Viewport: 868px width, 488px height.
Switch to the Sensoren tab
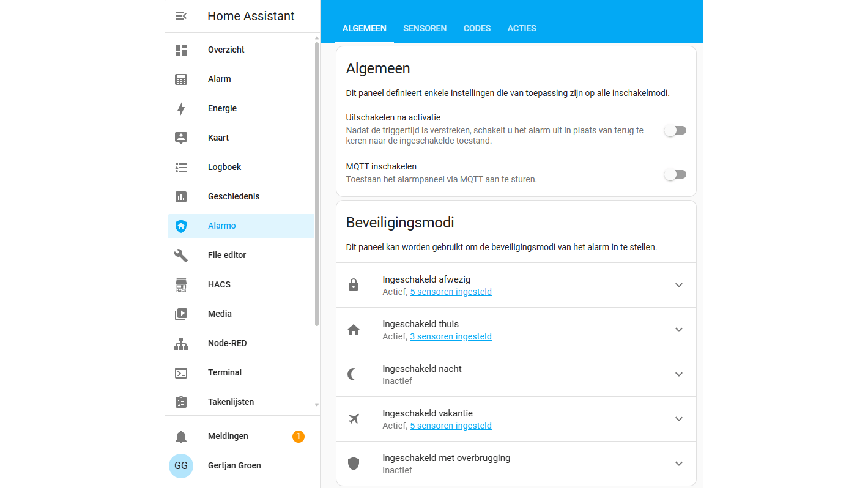click(x=425, y=28)
